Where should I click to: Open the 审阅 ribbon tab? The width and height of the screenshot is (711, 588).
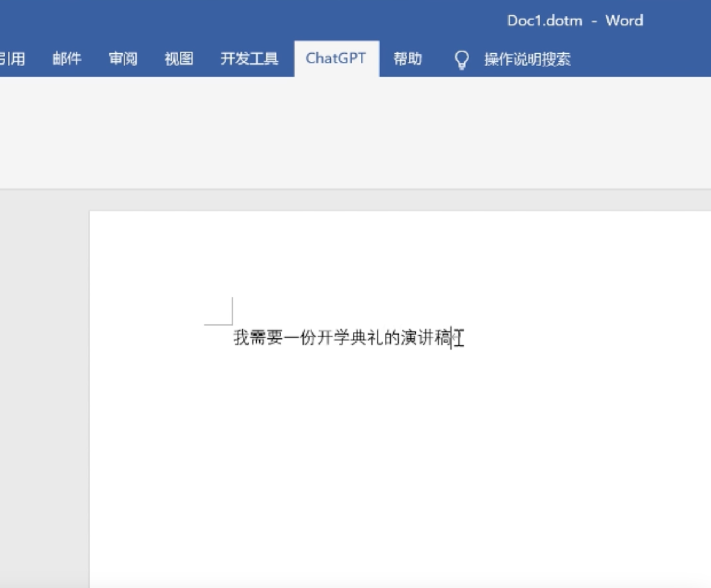pyautogui.click(x=123, y=58)
